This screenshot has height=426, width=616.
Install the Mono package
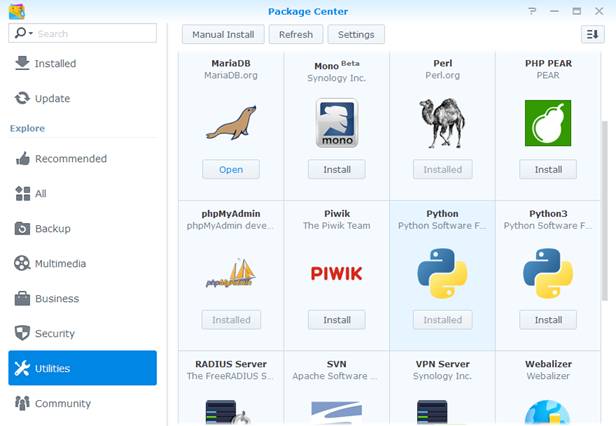tap(337, 169)
